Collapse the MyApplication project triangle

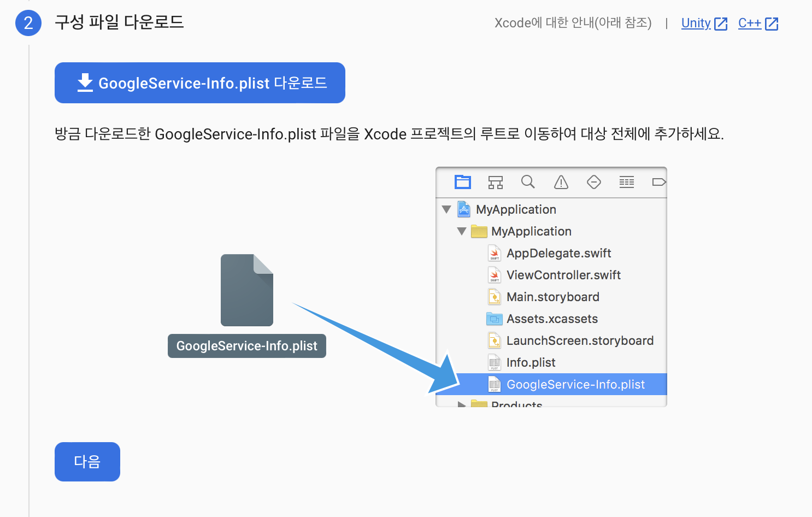click(x=446, y=209)
